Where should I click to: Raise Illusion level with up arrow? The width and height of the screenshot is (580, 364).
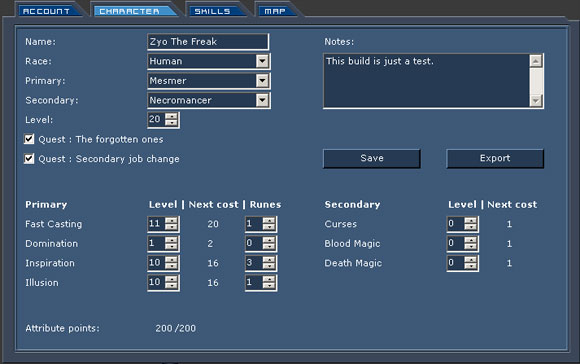(171, 279)
